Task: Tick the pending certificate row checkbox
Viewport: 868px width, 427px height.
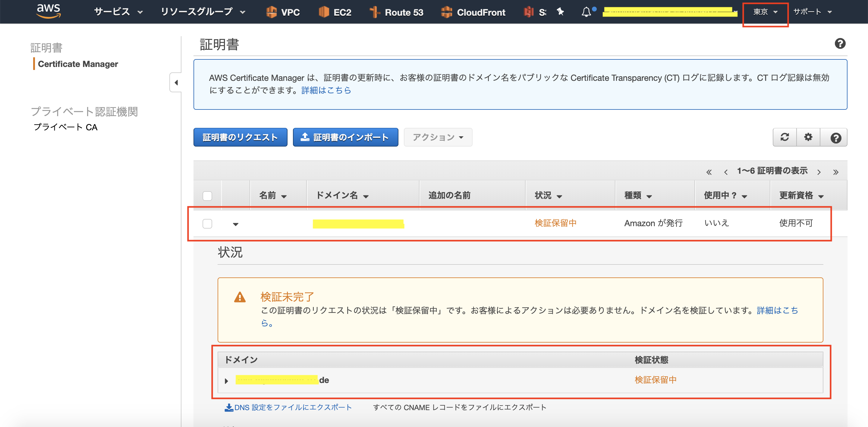Action: tap(207, 224)
